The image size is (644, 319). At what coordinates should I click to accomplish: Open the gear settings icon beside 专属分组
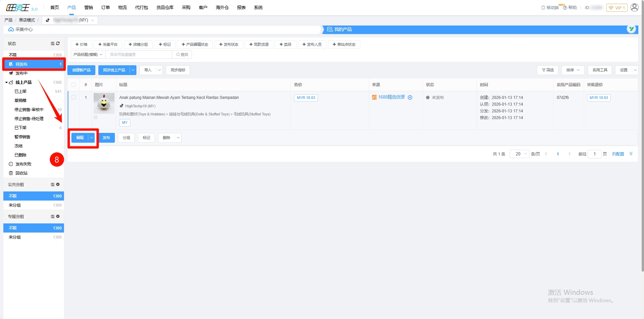click(58, 216)
